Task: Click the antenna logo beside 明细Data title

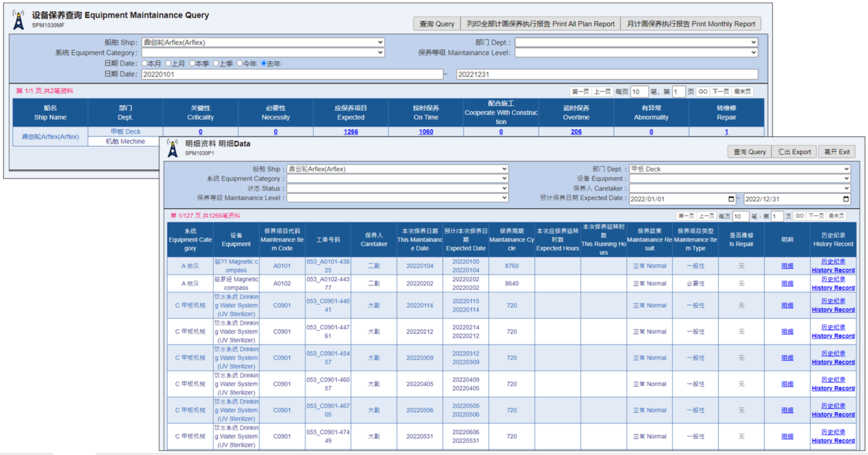Action: click(x=173, y=148)
